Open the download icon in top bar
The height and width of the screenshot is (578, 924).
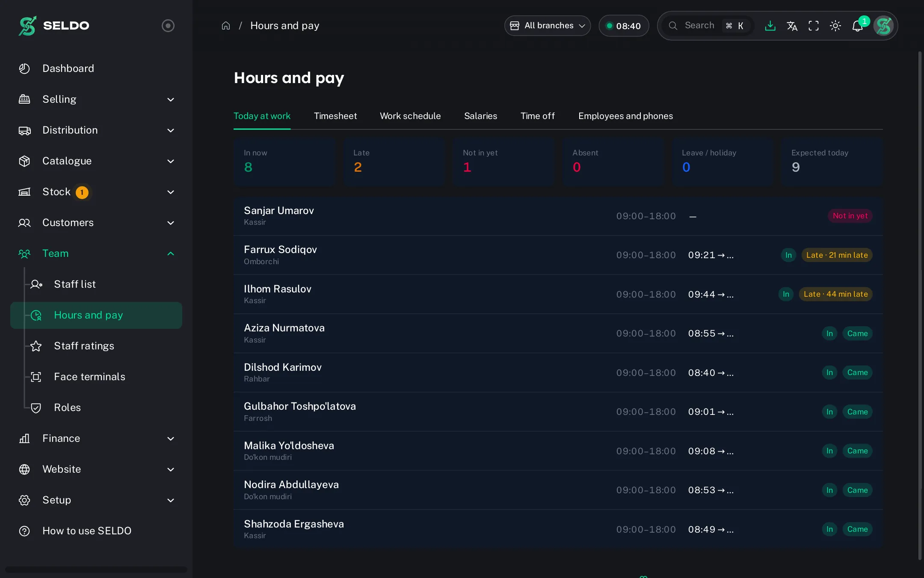770,26
